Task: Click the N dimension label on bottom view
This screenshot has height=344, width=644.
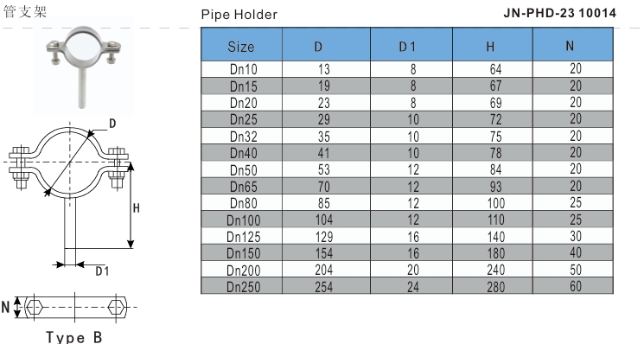Action: pos(5,307)
